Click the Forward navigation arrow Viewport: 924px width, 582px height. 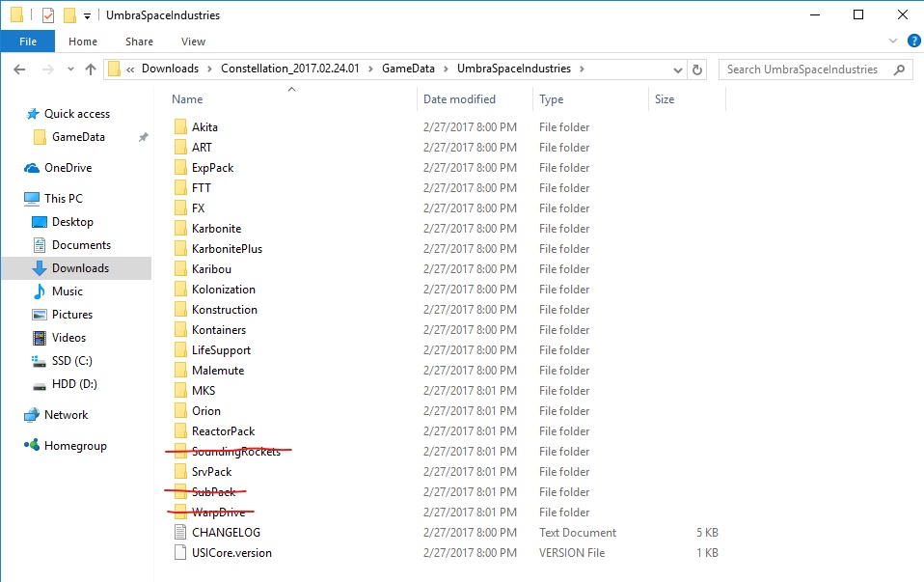click(47, 69)
